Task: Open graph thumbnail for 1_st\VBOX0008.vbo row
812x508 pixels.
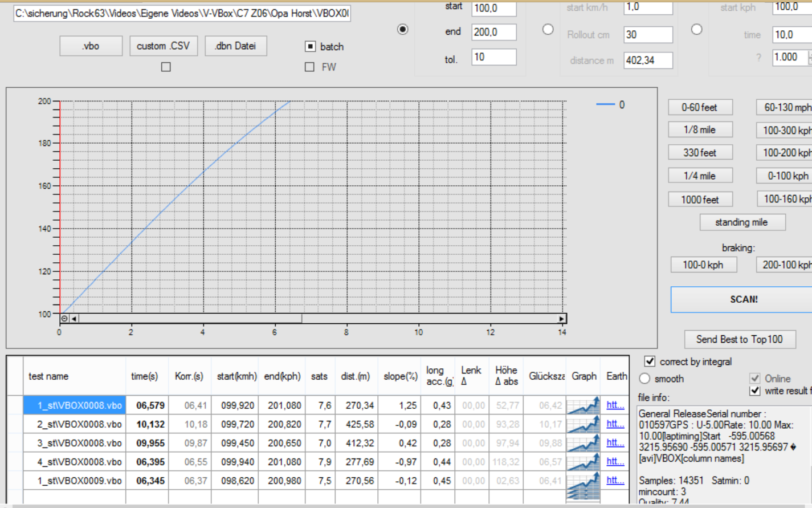Action: click(584, 405)
